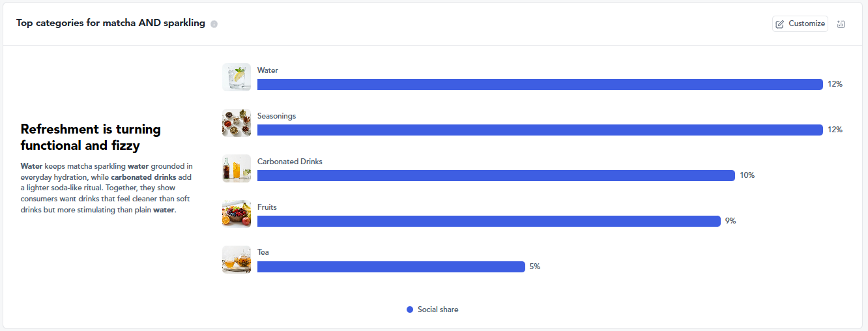This screenshot has height=331, width=868.
Task: Click the blue Social share legend dot
Action: pyautogui.click(x=410, y=309)
